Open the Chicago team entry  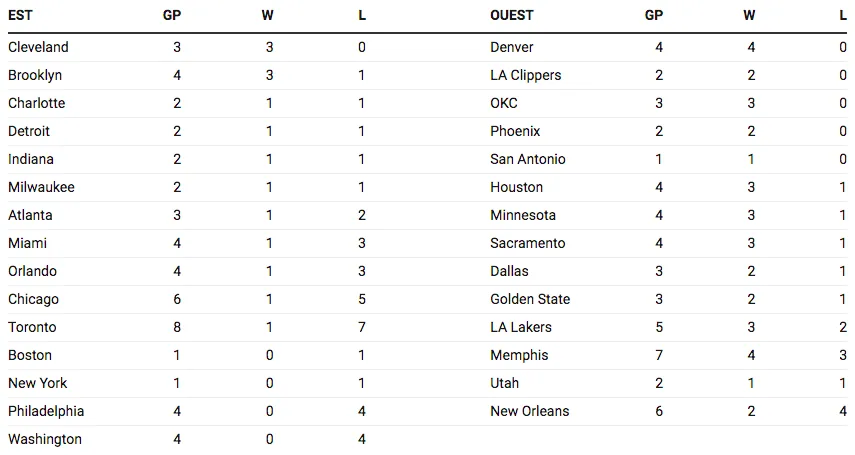coord(33,299)
